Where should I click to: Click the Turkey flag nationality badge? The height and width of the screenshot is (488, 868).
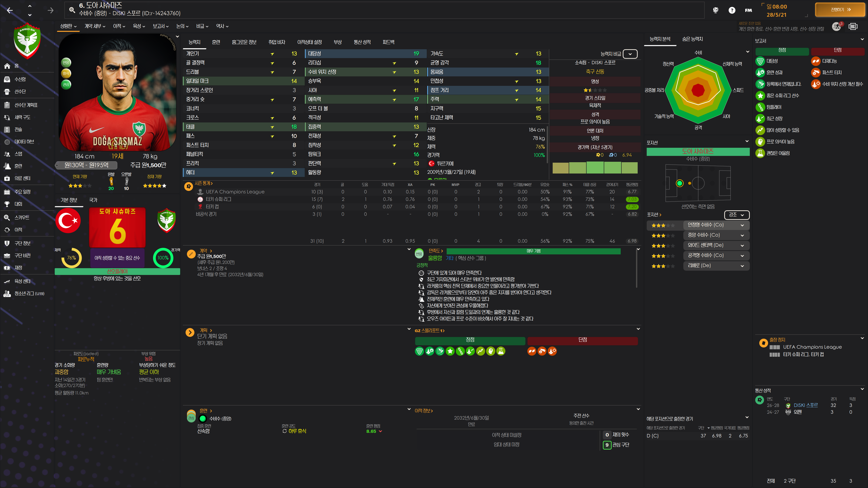point(68,221)
